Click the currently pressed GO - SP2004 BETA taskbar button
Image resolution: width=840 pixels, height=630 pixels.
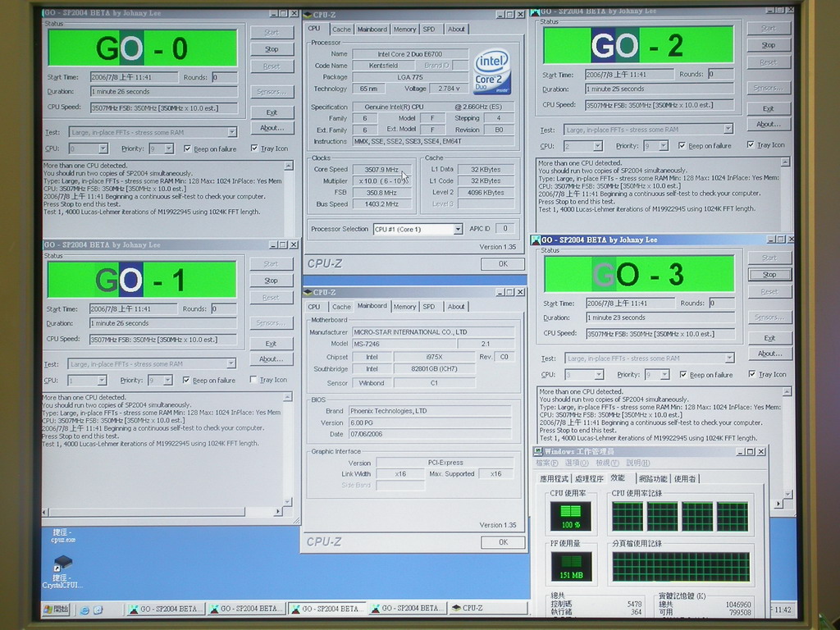pos(327,609)
